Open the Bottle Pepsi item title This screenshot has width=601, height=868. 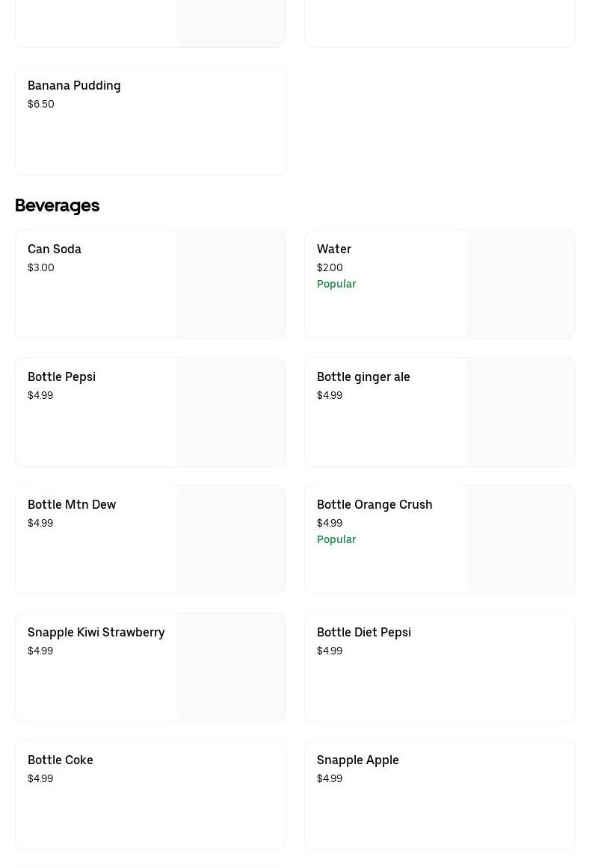click(x=61, y=377)
